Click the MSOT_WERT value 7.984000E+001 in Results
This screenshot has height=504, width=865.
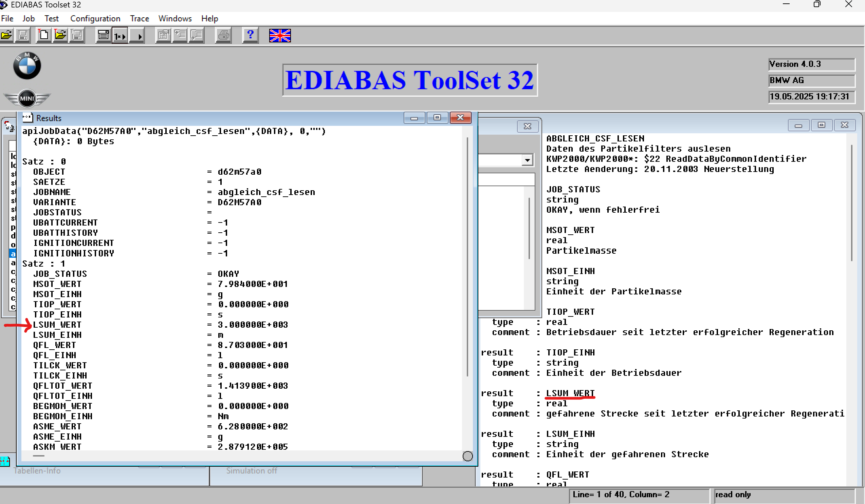253,284
